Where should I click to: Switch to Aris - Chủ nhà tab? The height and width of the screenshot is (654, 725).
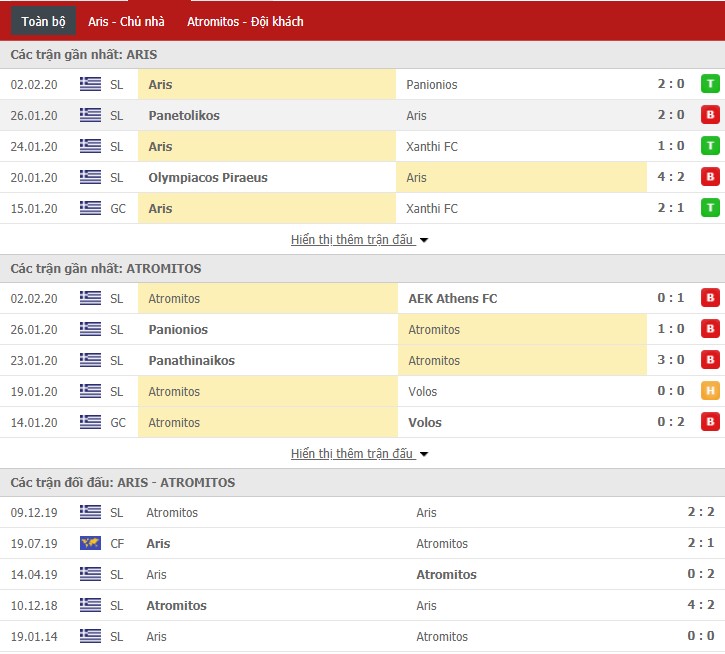point(126,21)
